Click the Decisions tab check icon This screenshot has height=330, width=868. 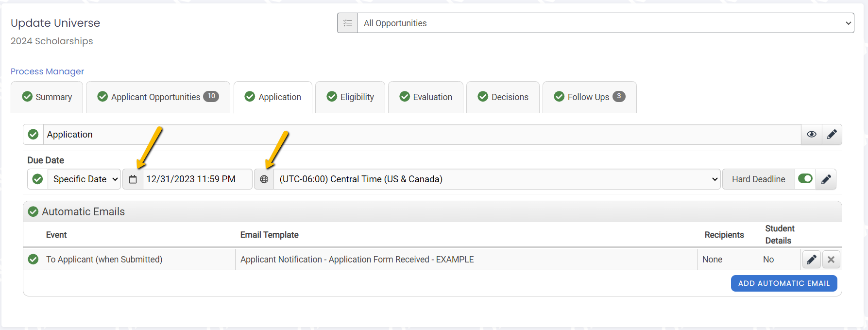pos(483,96)
